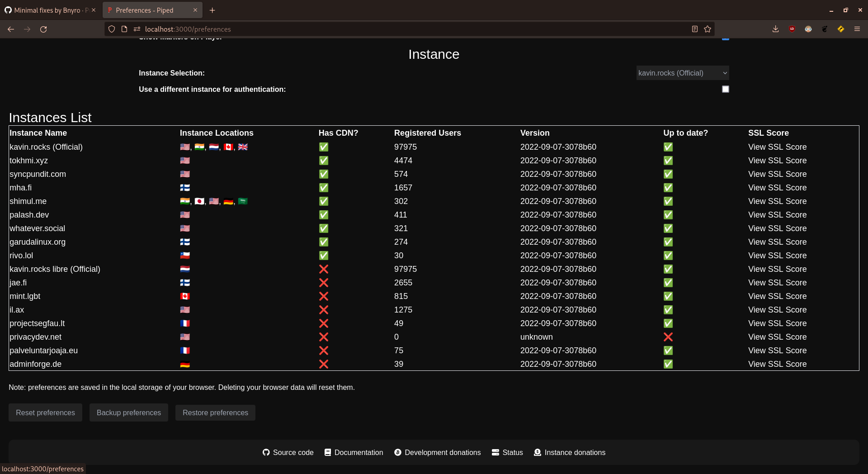868x474 pixels.
Task: Click the Registered Users column header
Action: [428, 133]
